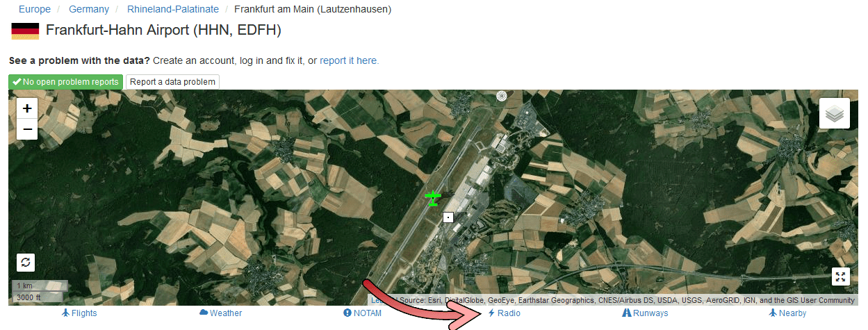Click Report a data problem button
868x330 pixels.
point(172,82)
